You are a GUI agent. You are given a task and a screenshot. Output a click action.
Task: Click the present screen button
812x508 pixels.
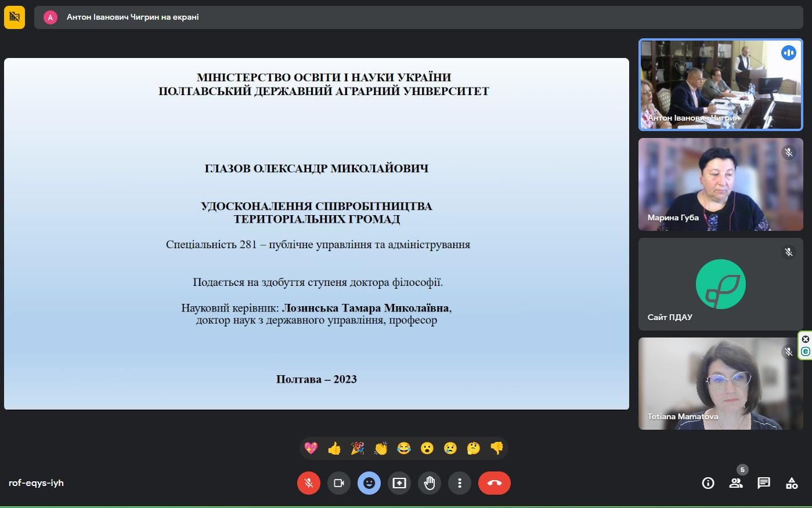tap(399, 483)
